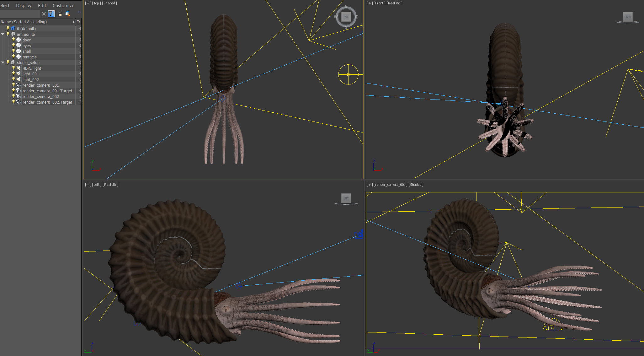Viewport: 644px width, 356px height.
Task: Select the ammonite layer row
Action: (41, 34)
